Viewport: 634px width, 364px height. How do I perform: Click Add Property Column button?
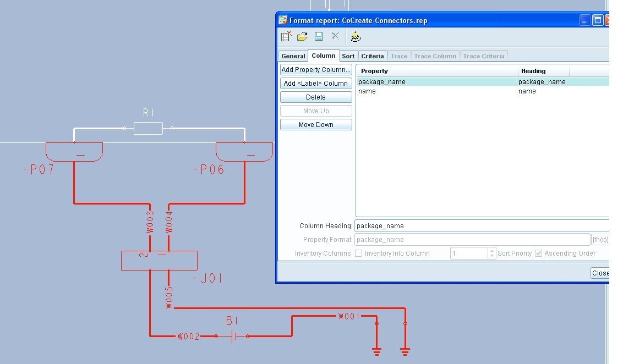point(316,69)
